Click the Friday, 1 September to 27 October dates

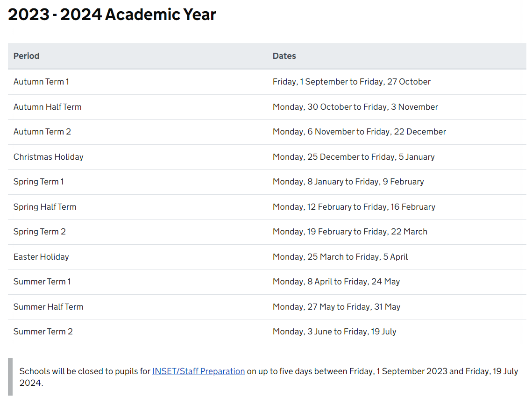coord(352,82)
